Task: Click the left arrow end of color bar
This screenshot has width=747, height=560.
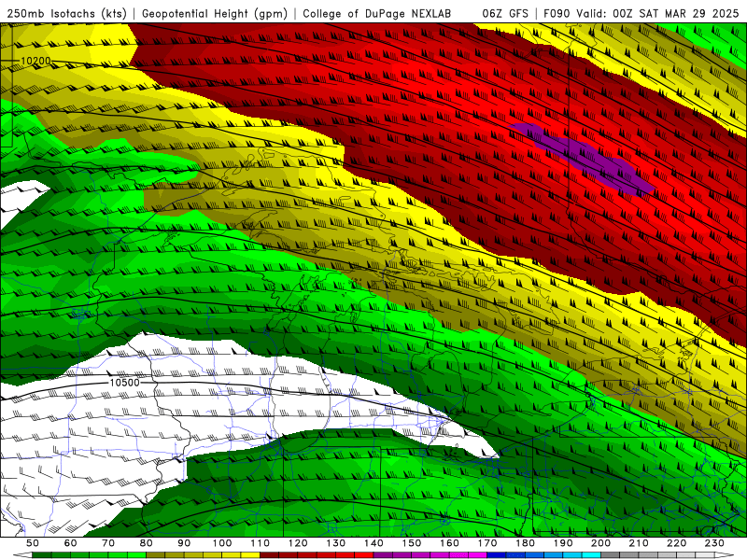Action: coord(22,555)
